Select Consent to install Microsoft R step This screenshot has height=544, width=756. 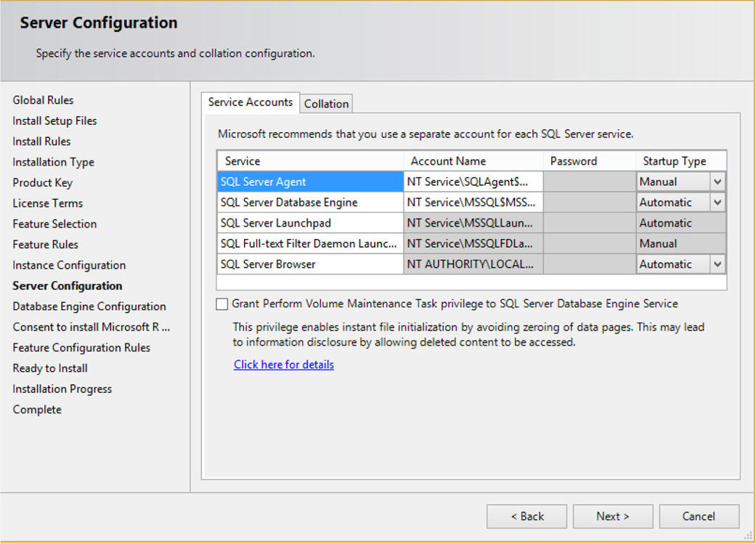tap(91, 328)
